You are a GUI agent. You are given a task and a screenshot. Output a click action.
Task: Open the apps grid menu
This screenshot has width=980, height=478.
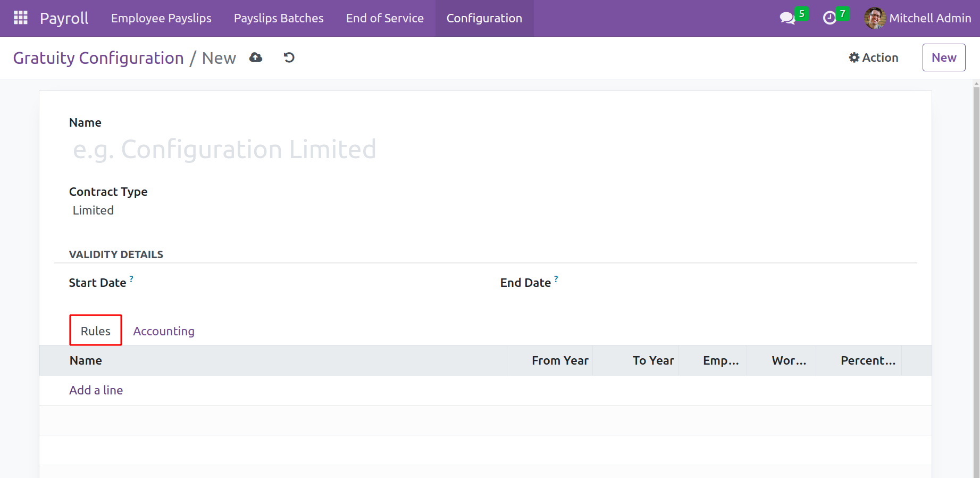click(20, 18)
